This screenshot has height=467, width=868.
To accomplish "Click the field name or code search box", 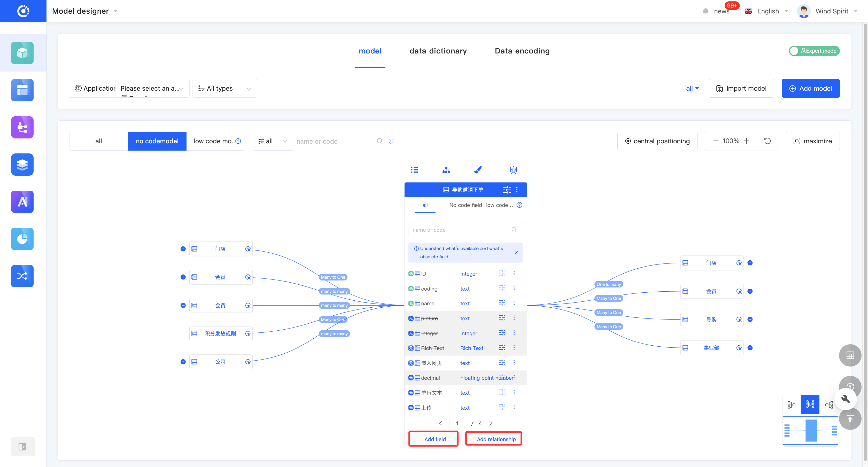I will (462, 230).
